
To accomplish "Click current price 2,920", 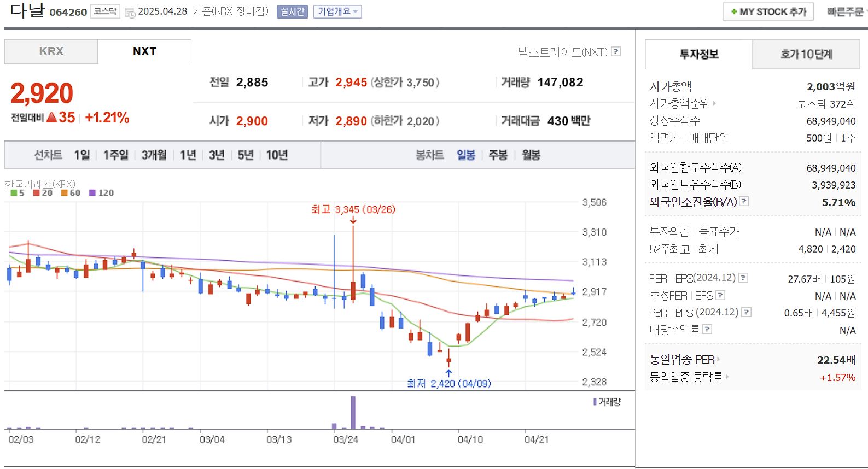I will point(42,93).
